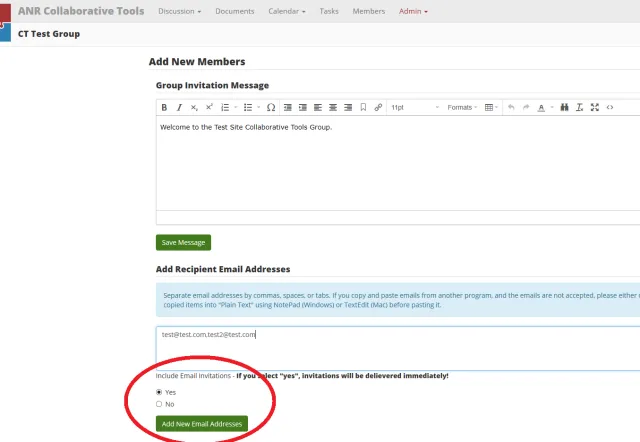Screen dimensions: 640x442
Task: Open text color picker
Action: 542,107
